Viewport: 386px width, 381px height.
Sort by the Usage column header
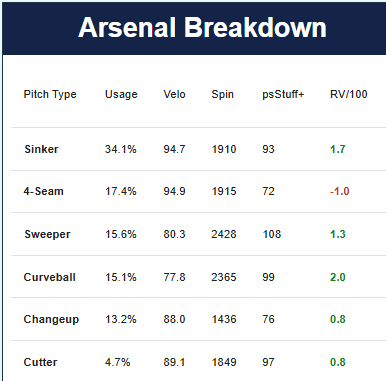click(x=121, y=95)
